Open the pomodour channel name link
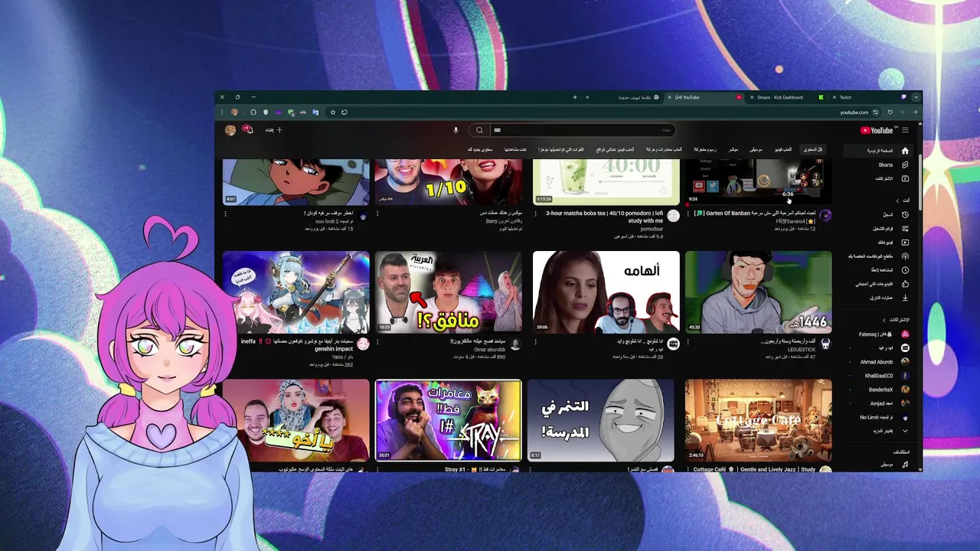 [x=652, y=229]
